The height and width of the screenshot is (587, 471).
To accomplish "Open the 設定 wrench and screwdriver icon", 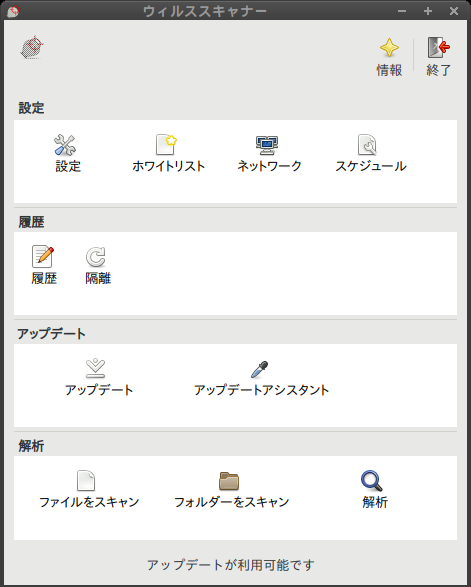I will pyautogui.click(x=65, y=145).
